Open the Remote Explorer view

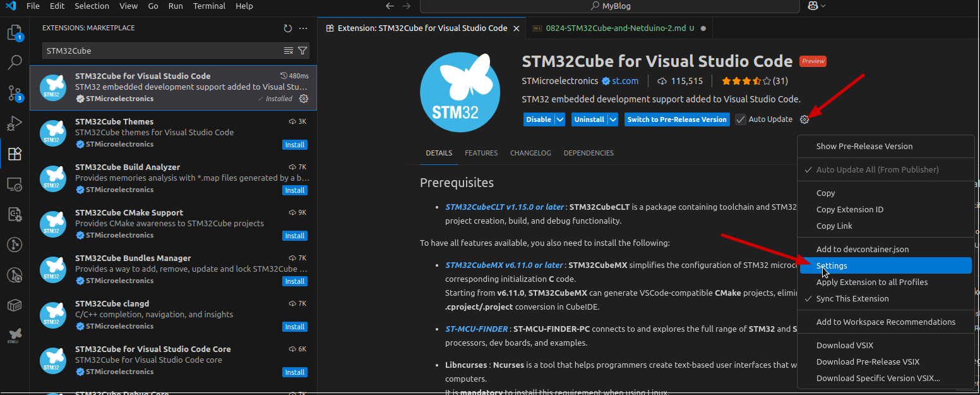pyautogui.click(x=14, y=184)
